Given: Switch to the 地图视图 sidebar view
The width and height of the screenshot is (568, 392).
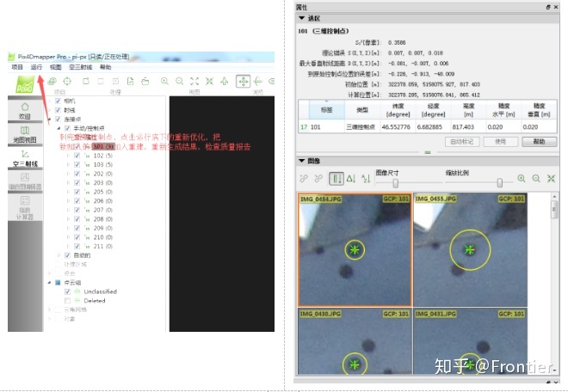Looking at the screenshot, I should click(25, 134).
